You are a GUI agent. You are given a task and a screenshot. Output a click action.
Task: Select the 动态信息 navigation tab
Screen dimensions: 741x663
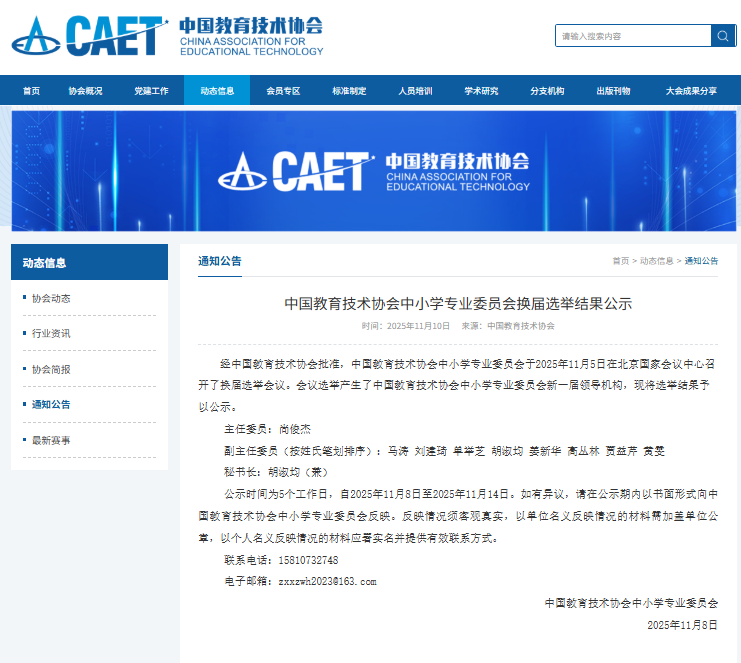pyautogui.click(x=217, y=91)
